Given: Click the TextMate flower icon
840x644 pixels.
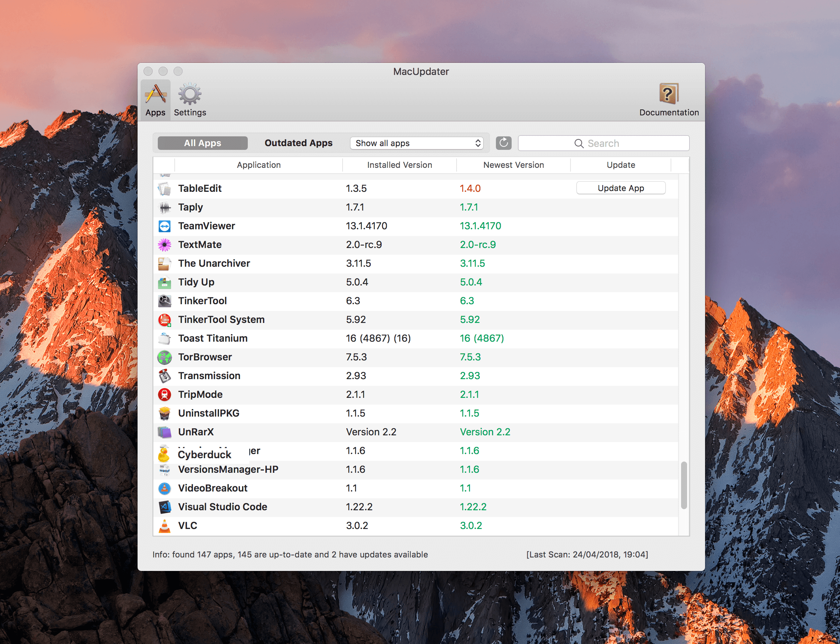Looking at the screenshot, I should pos(165,245).
